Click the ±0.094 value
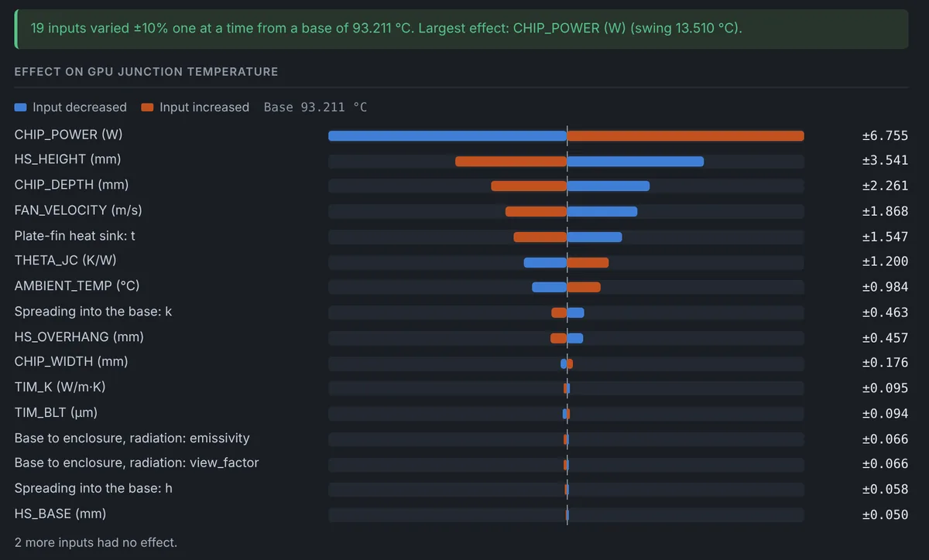This screenshot has width=929, height=560. coord(885,414)
